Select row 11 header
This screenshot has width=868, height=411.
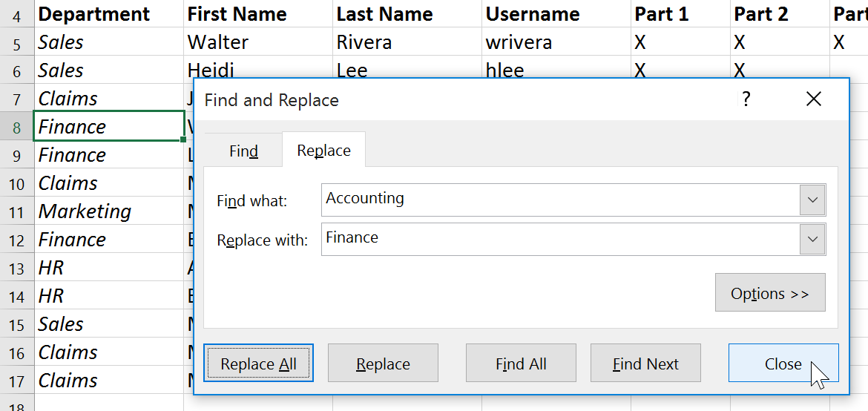(x=16, y=211)
